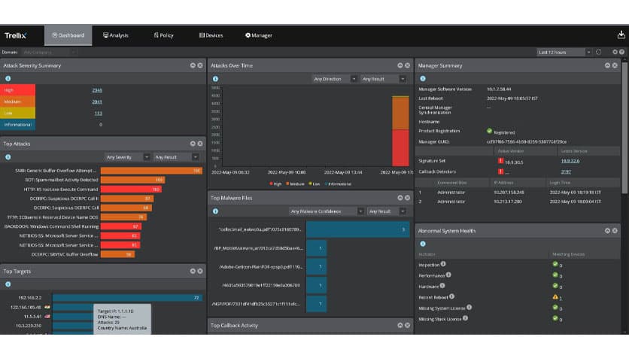The image size is (629, 364).
Task: Close the Attacks Over Time panel
Action: [x=407, y=65]
